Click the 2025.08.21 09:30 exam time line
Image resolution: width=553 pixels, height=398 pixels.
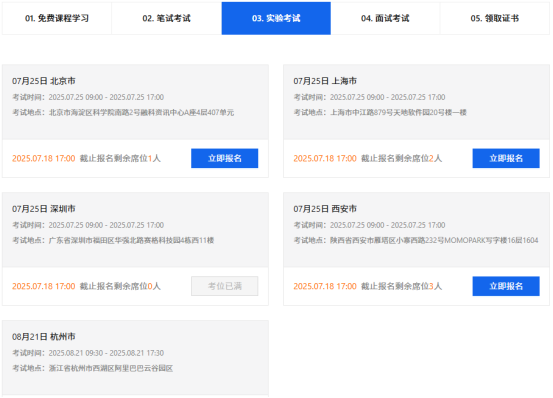coord(88,353)
